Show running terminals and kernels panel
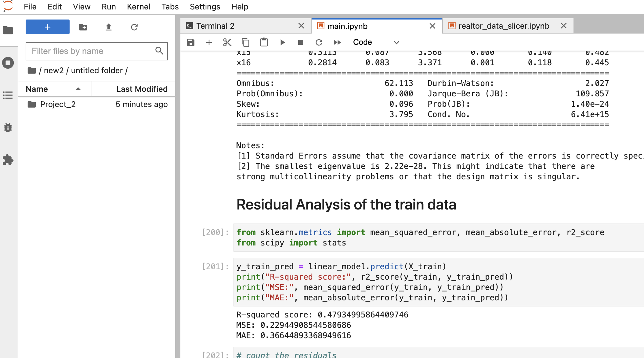Viewport: 644px width, 358px height. pyautogui.click(x=8, y=63)
